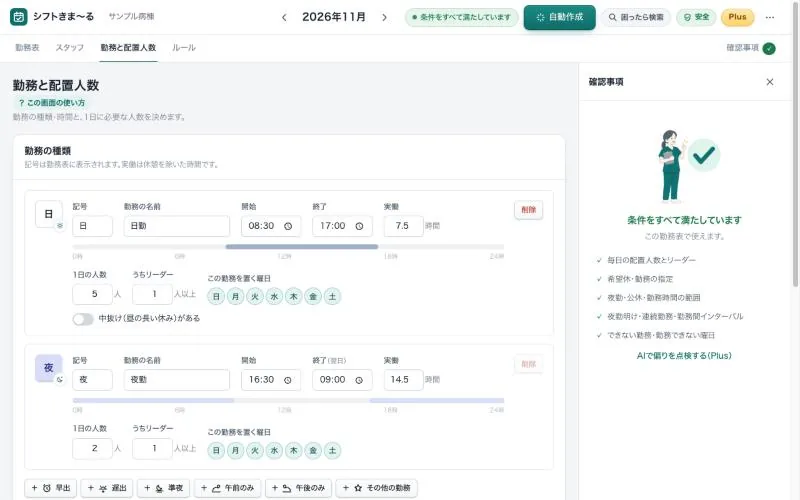
Task: Toggle 金 (Friday) for 日勤 shift
Action: (313, 296)
